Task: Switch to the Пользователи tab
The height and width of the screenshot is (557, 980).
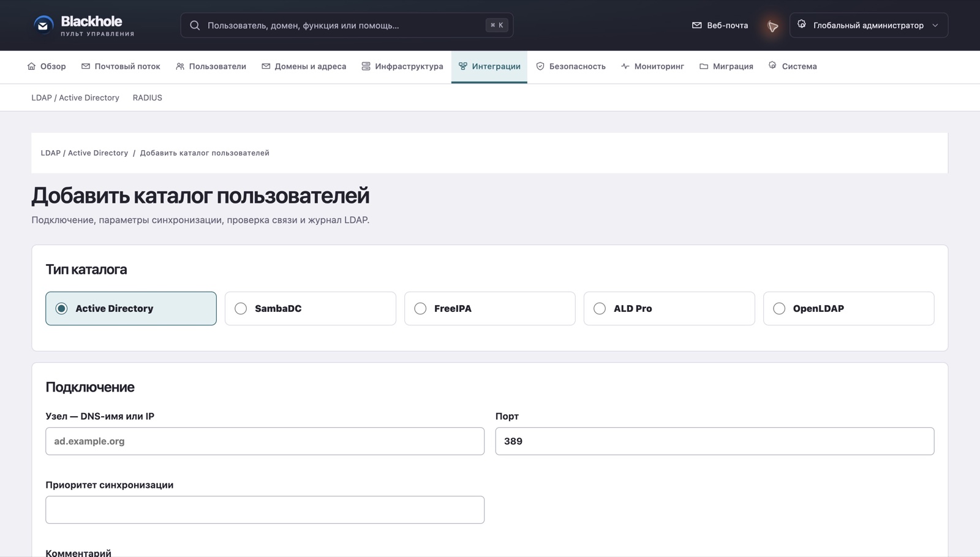Action: (211, 66)
